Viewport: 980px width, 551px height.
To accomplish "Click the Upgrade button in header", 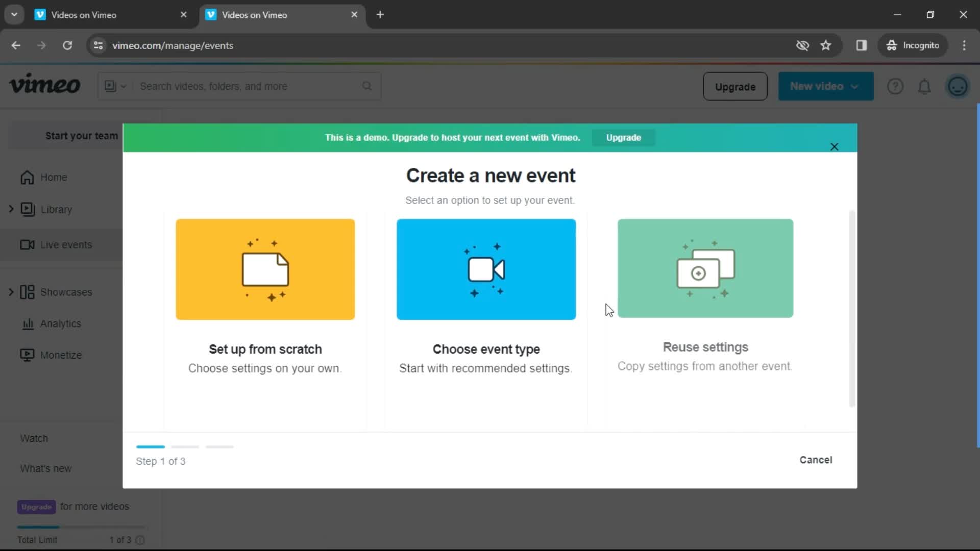I will (735, 87).
